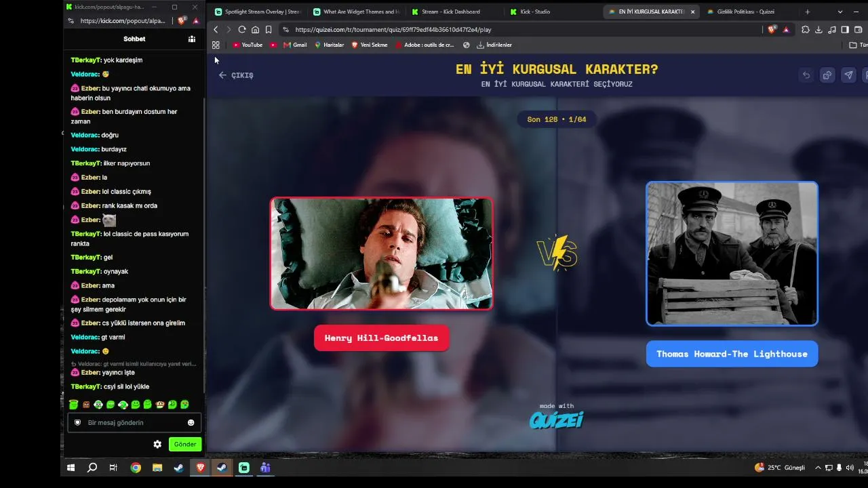Viewport: 868px width, 488px height.
Task: Click The Lighthouse black-and-white image
Action: (732, 253)
